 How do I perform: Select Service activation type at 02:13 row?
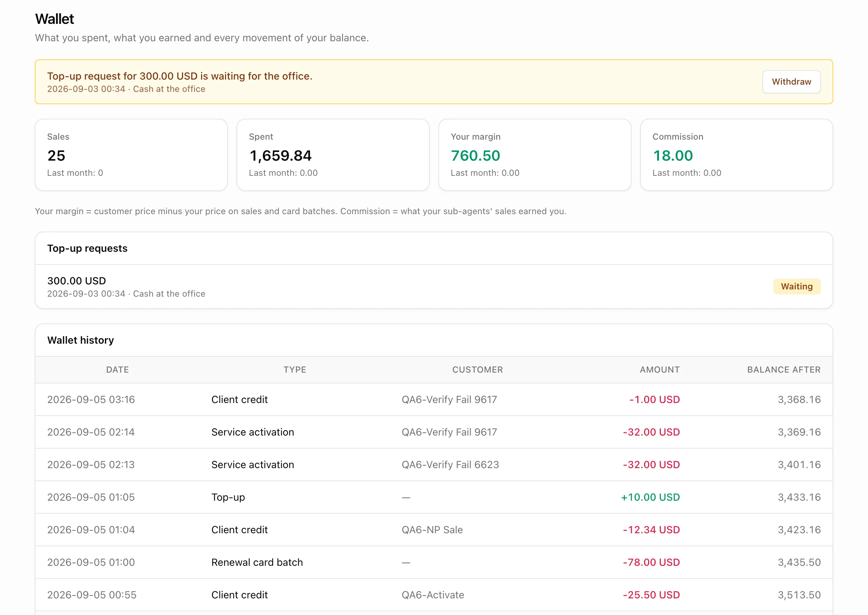[252, 465]
